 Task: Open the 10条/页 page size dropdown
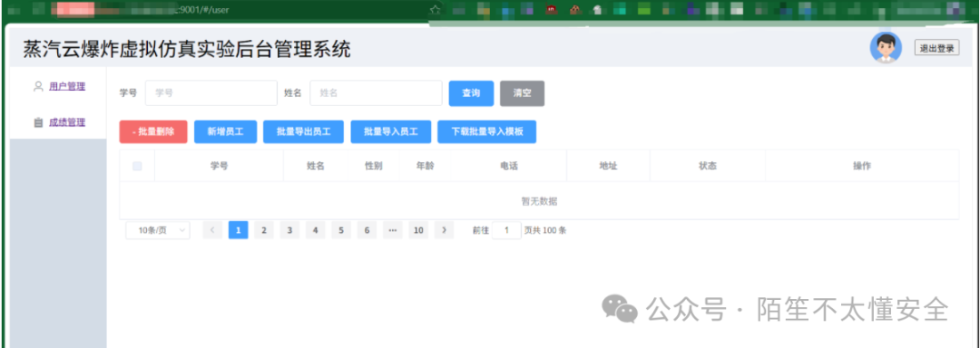pyautogui.click(x=158, y=230)
